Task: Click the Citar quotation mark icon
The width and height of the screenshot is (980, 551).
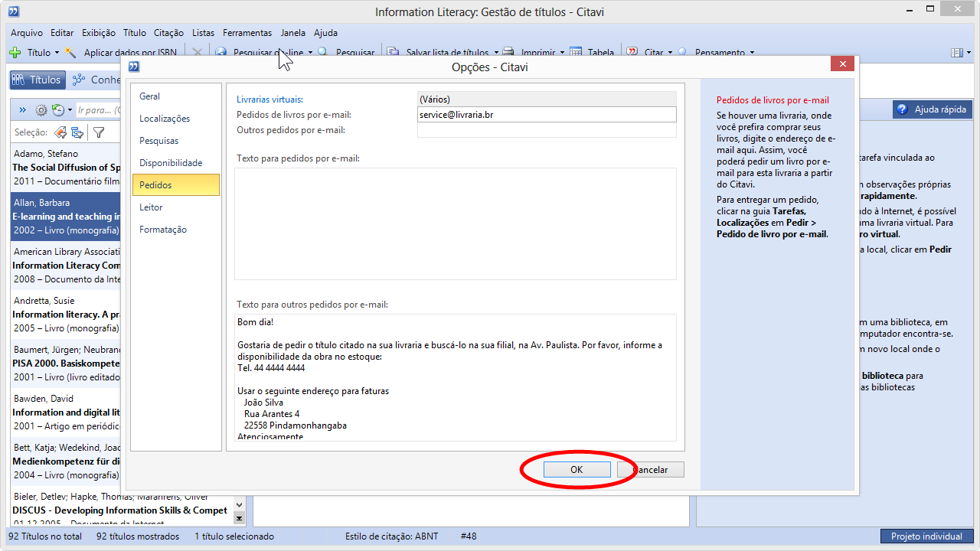Action: tap(632, 53)
